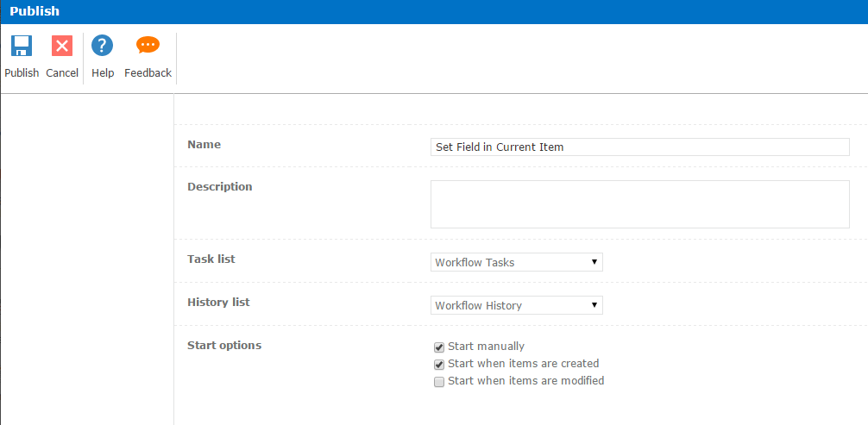
Task: Open Help via the question mark icon
Action: point(103,47)
